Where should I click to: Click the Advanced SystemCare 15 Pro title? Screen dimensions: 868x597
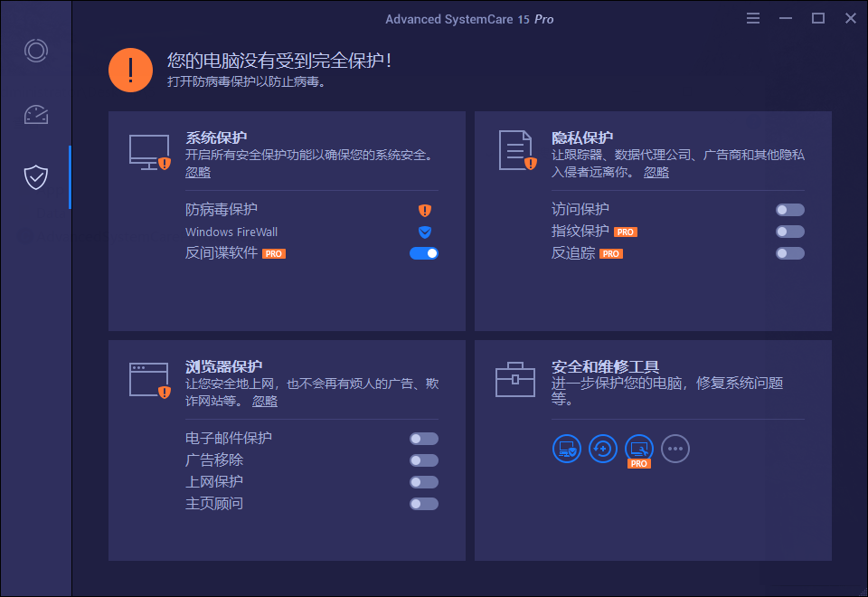(469, 19)
